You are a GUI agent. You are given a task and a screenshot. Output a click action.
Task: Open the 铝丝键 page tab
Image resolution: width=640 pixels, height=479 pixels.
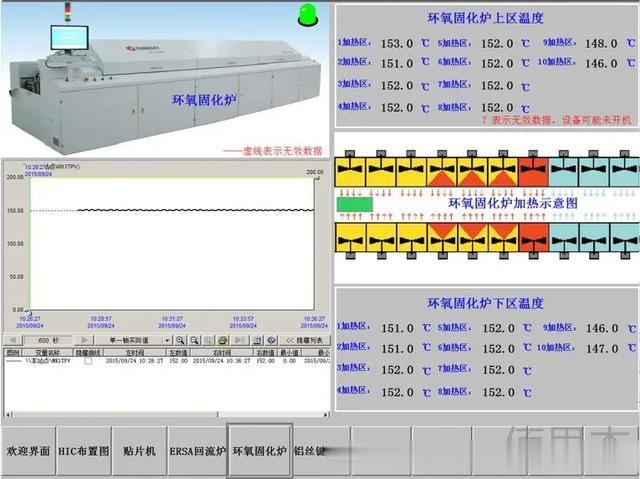pos(322,451)
